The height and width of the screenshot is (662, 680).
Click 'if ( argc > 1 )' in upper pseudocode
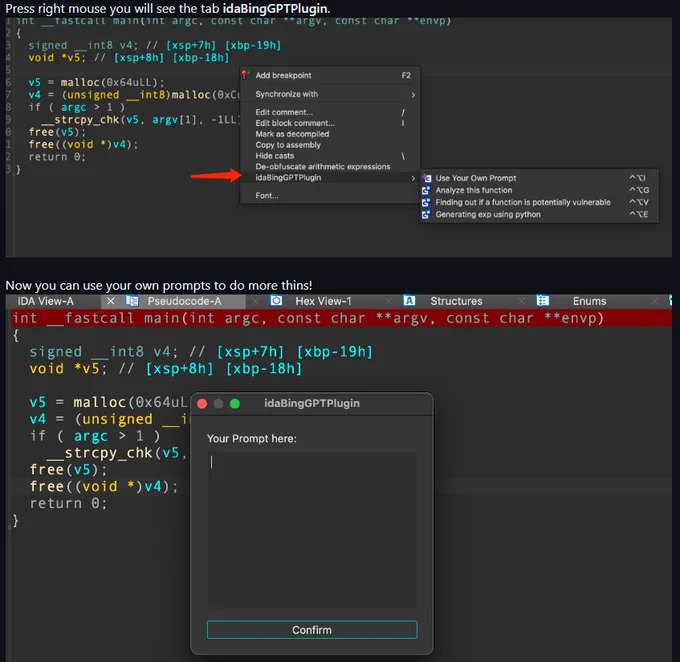(77, 107)
